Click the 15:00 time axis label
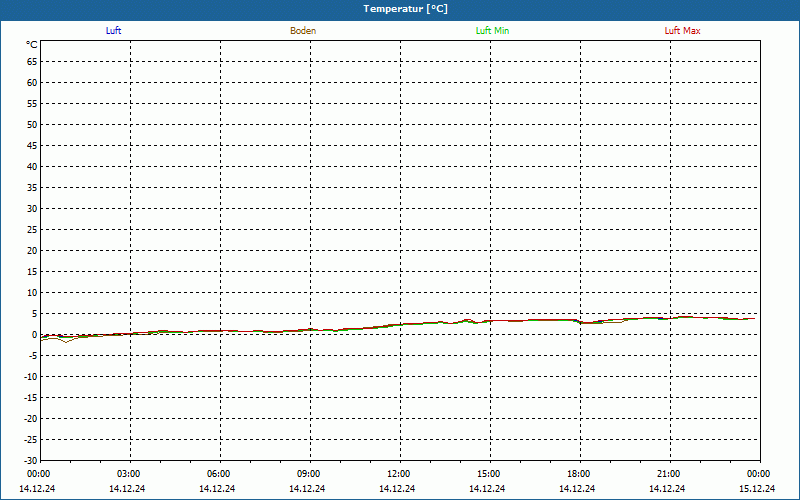Viewport: 800px width, 500px height. pyautogui.click(x=489, y=474)
